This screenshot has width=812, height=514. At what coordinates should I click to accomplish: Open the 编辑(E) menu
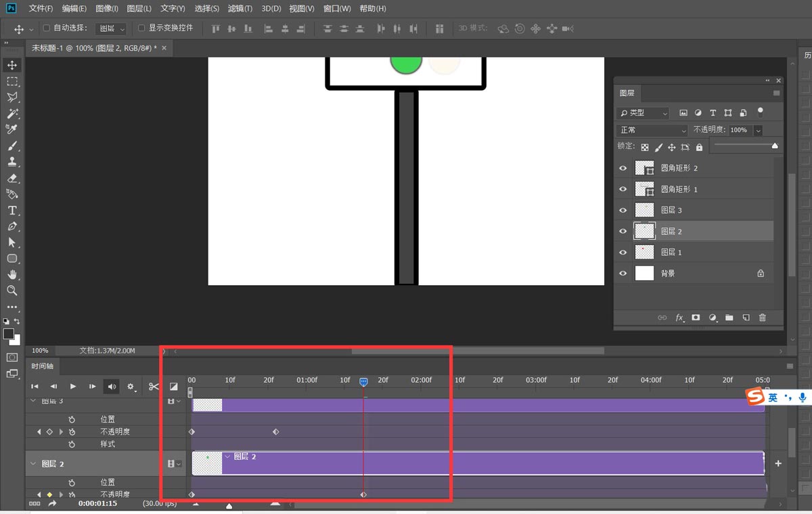pyautogui.click(x=74, y=9)
